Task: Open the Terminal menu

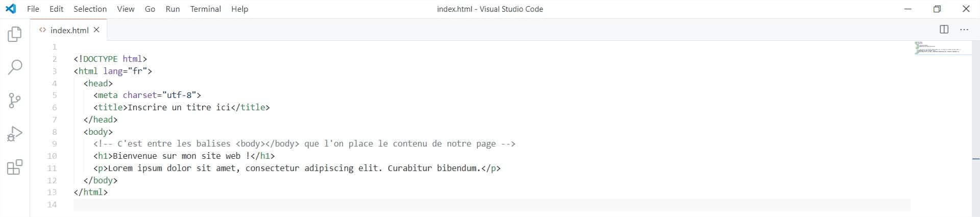Action: click(205, 9)
